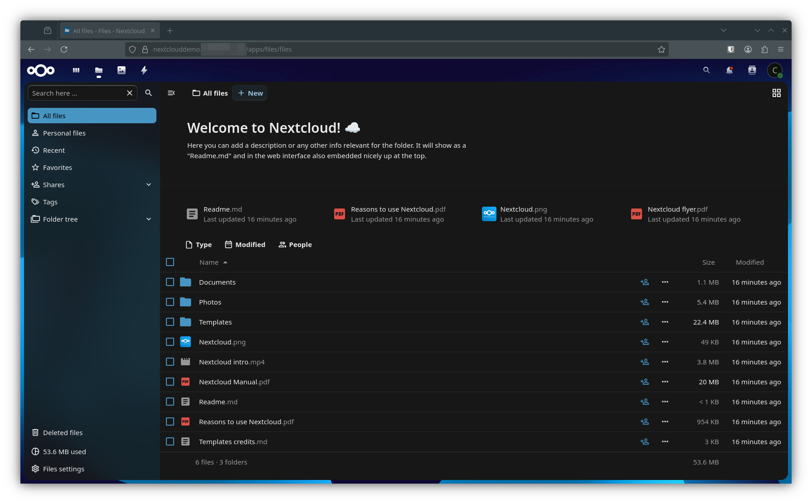Open actions menu for Nextcloud Manual.pdf

pyautogui.click(x=665, y=382)
